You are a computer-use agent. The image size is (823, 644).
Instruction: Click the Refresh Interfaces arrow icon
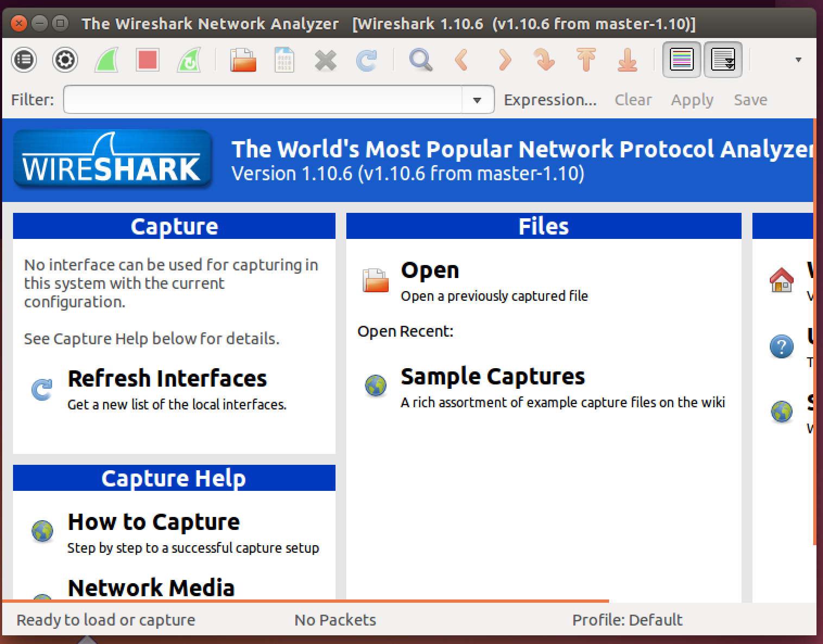point(42,389)
